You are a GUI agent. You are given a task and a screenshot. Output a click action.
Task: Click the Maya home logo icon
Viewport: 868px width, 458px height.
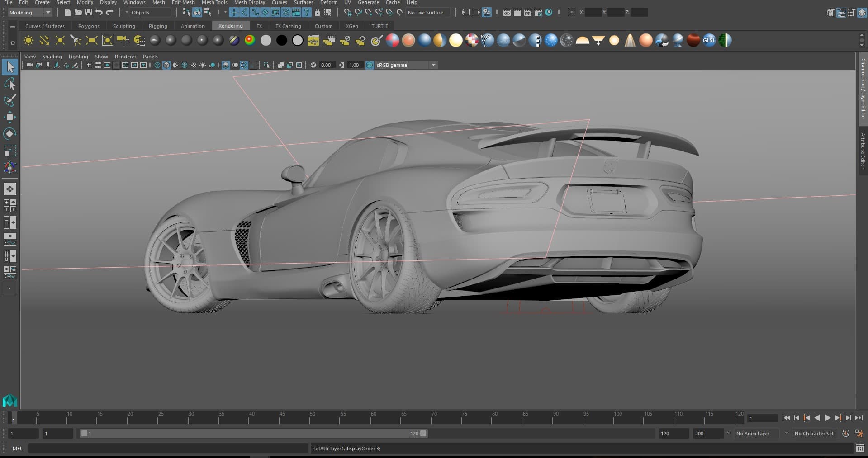click(10, 401)
